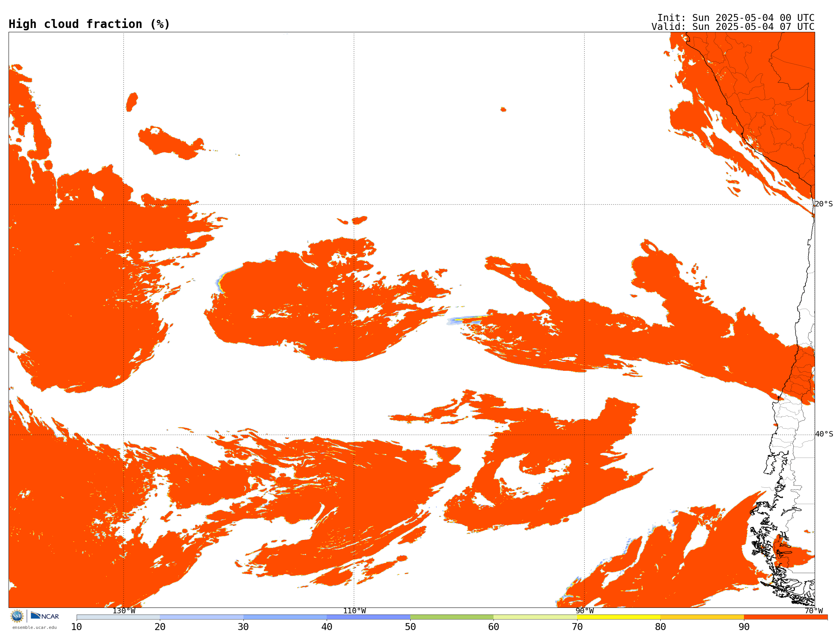Click colorbar tick label 60
840x632 pixels.
pos(493,627)
